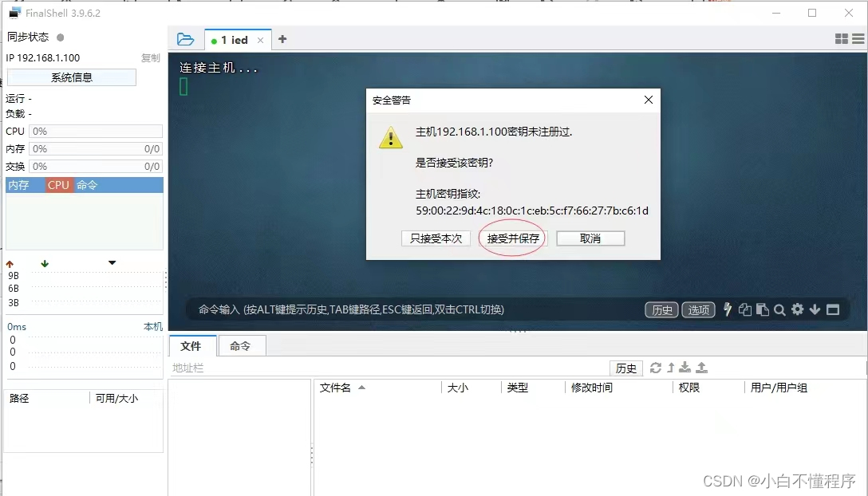Screen dimensions: 868x496
Task: Open the 历史 dropdown in the file panel
Action: (626, 368)
